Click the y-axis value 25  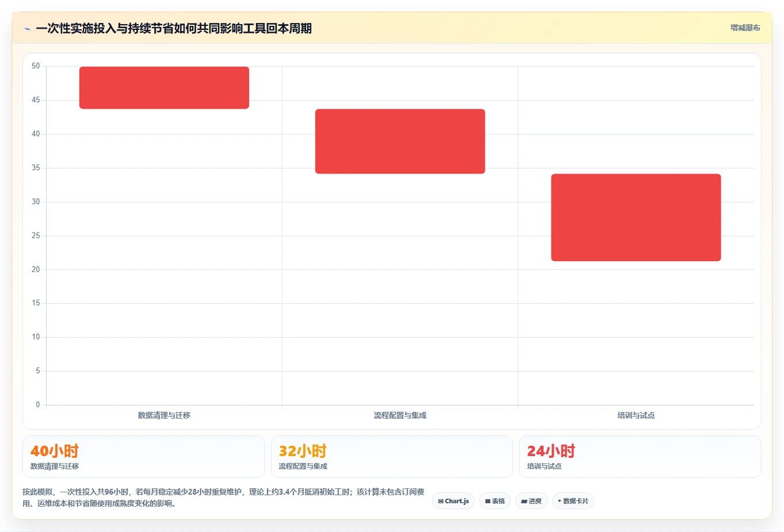[x=36, y=236]
